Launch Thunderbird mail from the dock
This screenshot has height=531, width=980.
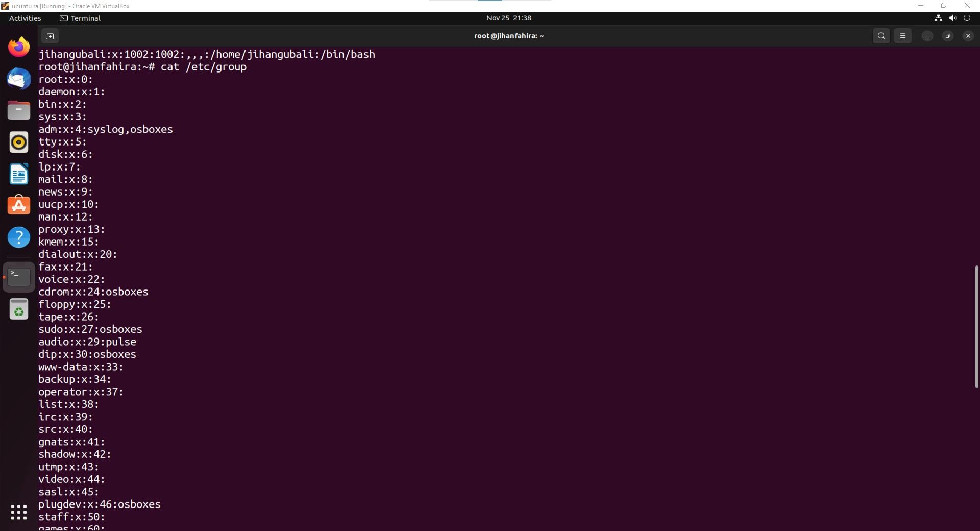click(19, 79)
